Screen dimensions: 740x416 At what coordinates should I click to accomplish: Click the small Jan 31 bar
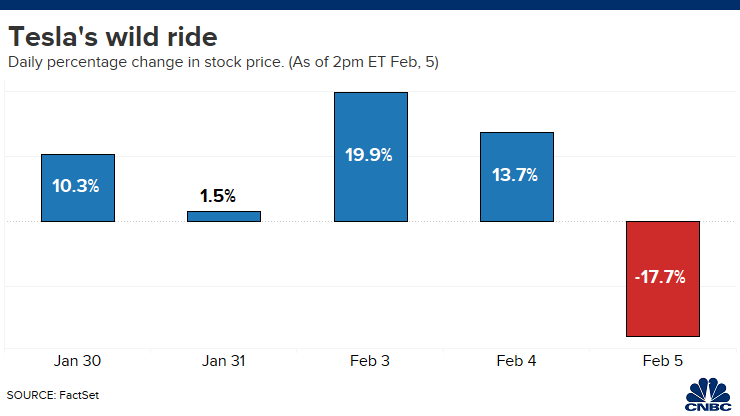[x=224, y=216]
